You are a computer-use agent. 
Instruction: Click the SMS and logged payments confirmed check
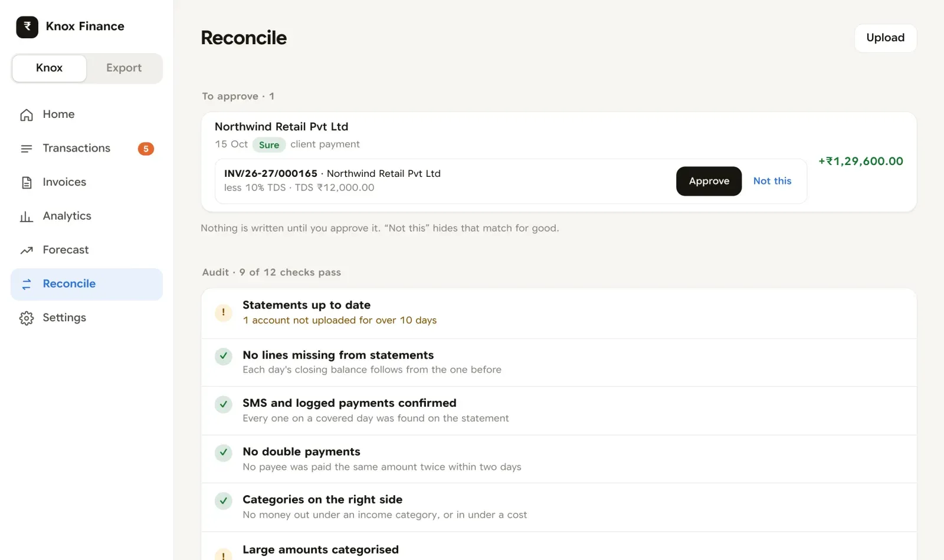(559, 411)
